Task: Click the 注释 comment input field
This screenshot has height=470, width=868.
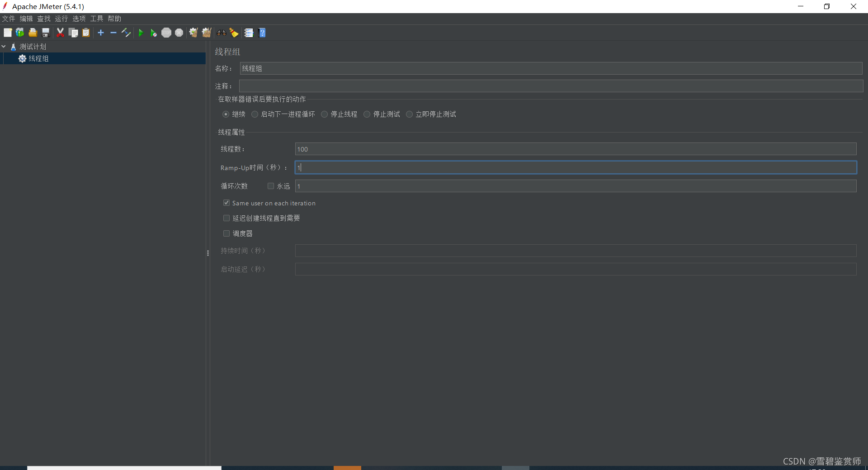Action: pyautogui.click(x=551, y=86)
